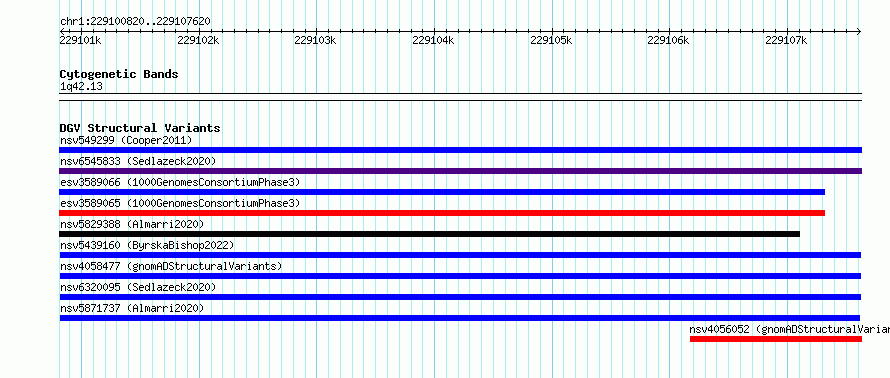Click the esv3589065 variant label
This screenshot has width=890, height=378.
(x=180, y=203)
